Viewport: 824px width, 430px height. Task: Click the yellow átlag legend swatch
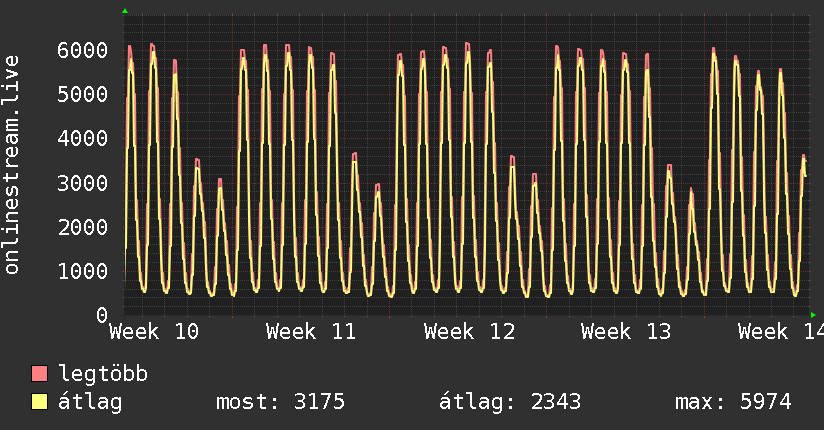tap(40, 402)
